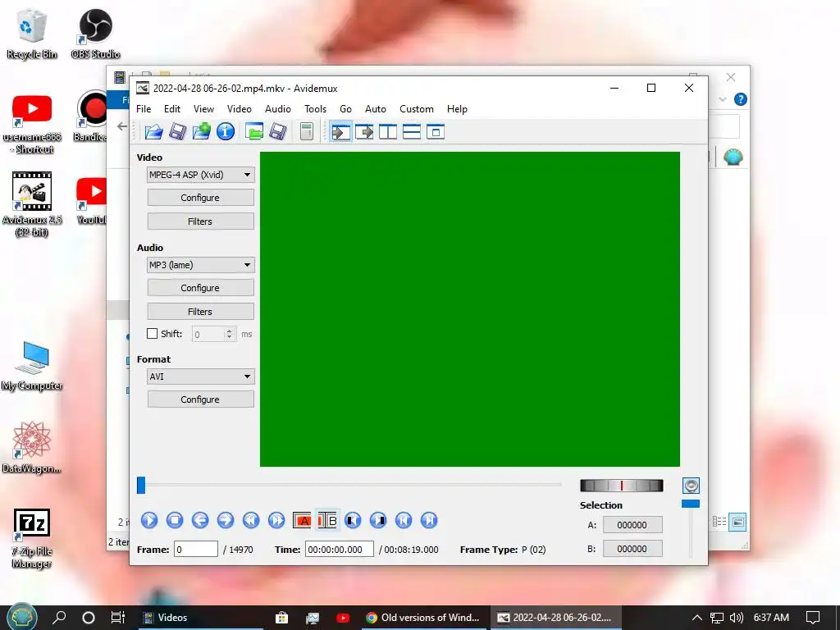Stop playback with the Stop button

175,520
